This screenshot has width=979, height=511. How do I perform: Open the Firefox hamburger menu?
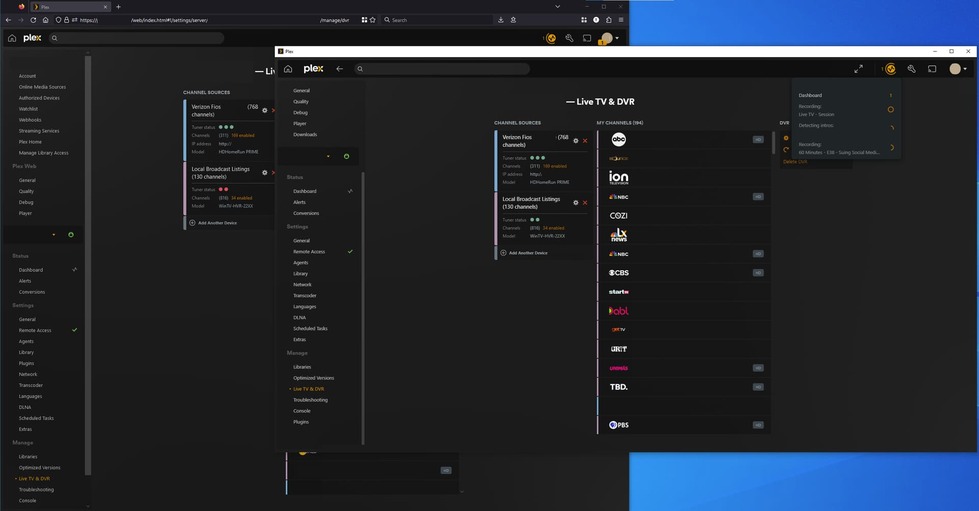[621, 20]
